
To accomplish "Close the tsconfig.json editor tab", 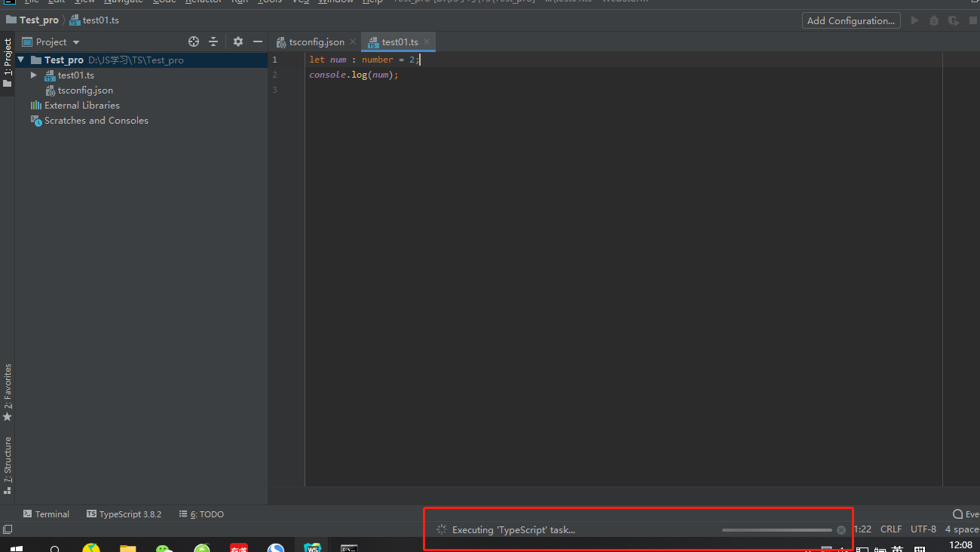I will tap(353, 41).
